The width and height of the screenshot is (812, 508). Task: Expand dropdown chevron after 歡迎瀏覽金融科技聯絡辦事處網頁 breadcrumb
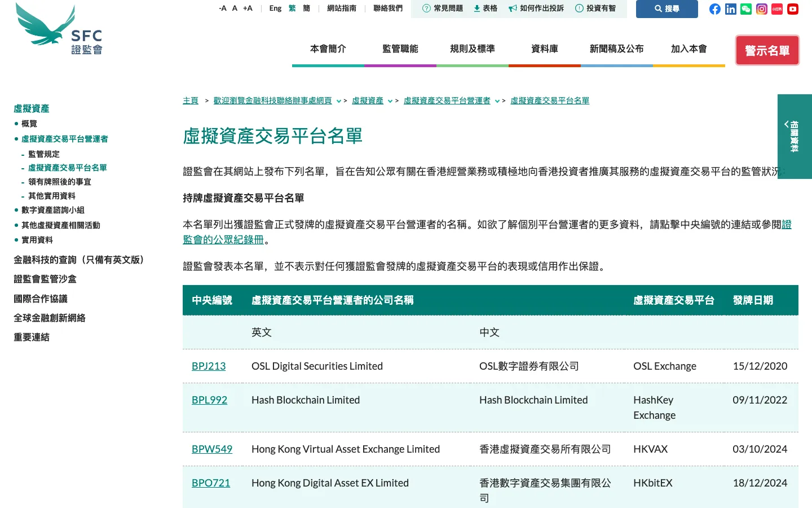[x=339, y=101]
